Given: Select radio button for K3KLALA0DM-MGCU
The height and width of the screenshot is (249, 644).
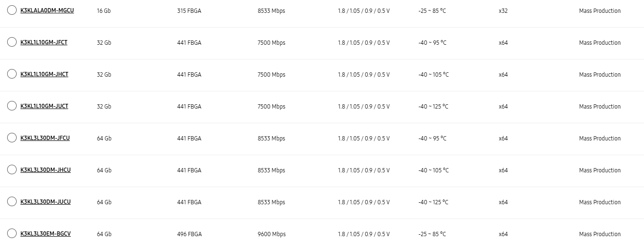Looking at the screenshot, I should [12, 10].
